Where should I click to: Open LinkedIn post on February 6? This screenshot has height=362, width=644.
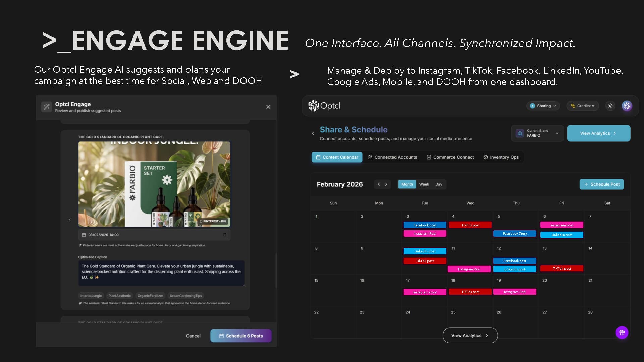pos(562,235)
